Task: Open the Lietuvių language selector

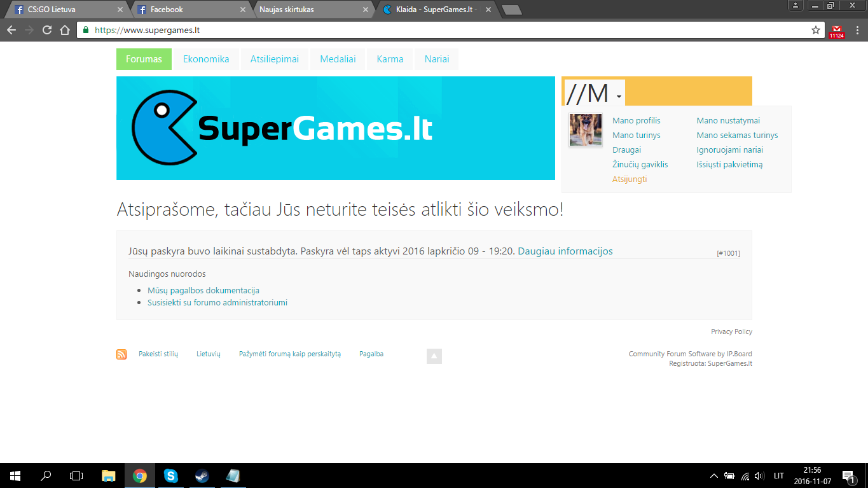Action: click(209, 354)
